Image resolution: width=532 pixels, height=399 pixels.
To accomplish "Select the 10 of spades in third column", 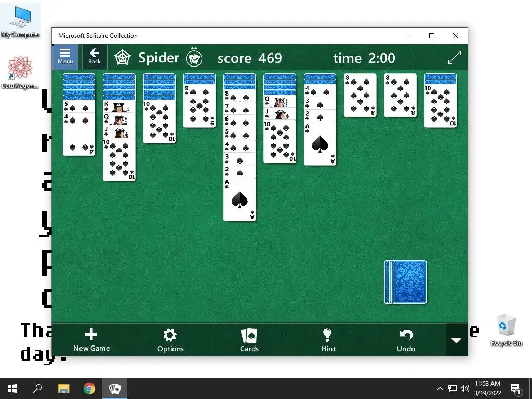I will click(159, 122).
